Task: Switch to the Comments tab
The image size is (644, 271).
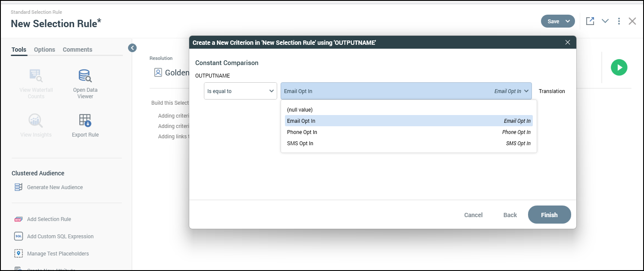Action: coord(77,50)
